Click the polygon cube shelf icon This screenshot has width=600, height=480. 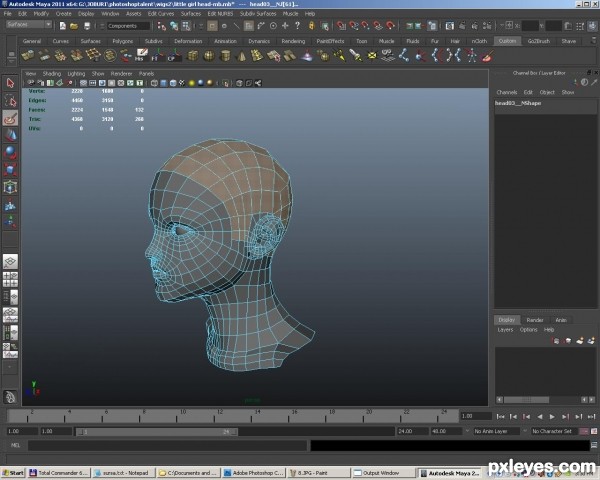point(192,56)
